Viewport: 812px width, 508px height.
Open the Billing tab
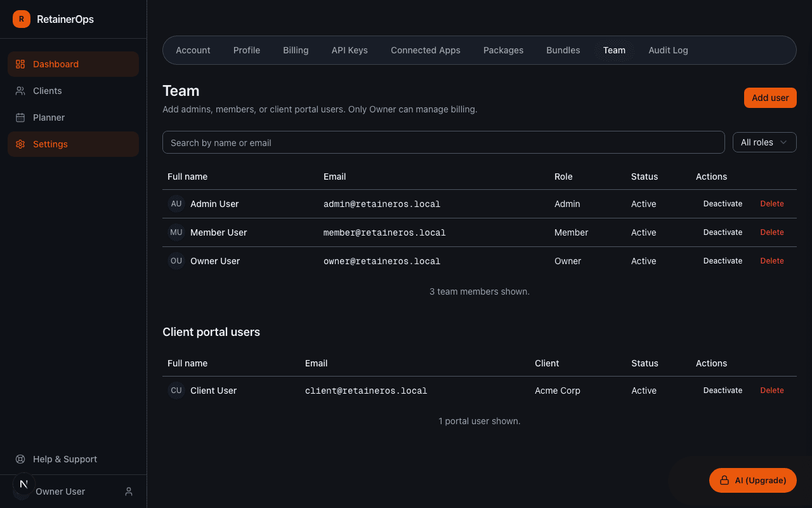[x=296, y=50]
